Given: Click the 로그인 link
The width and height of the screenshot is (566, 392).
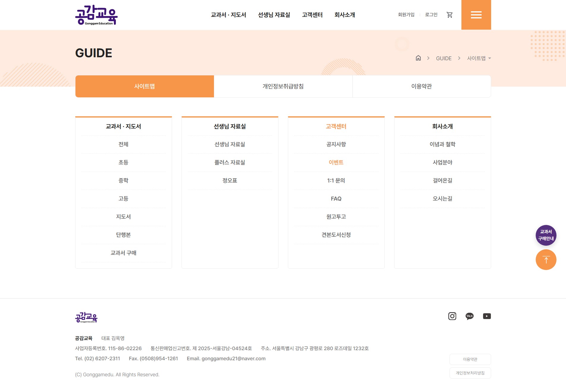Looking at the screenshot, I should pos(431,15).
